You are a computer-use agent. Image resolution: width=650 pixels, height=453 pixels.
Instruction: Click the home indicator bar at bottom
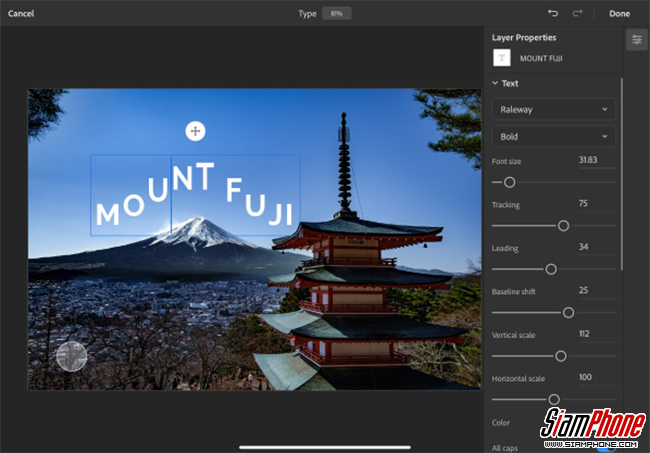coord(325,447)
